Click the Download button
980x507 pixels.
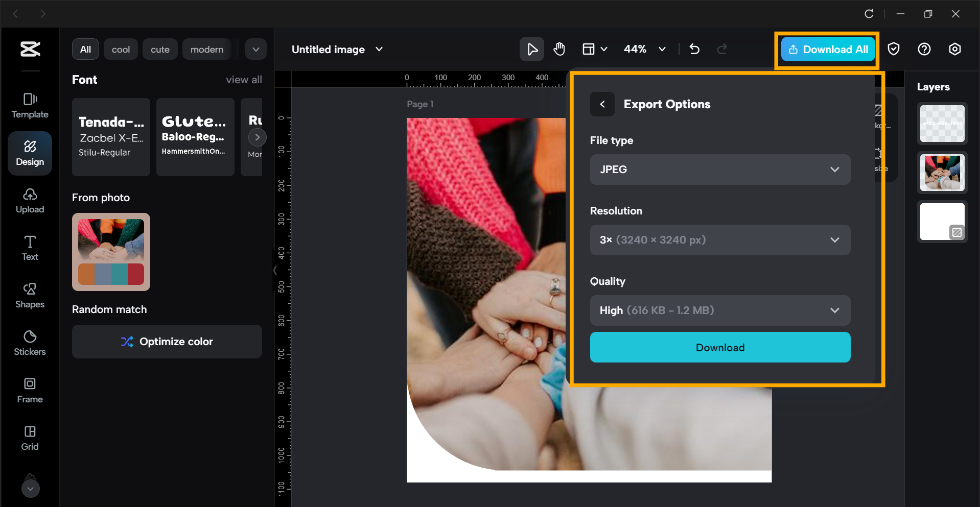720,348
